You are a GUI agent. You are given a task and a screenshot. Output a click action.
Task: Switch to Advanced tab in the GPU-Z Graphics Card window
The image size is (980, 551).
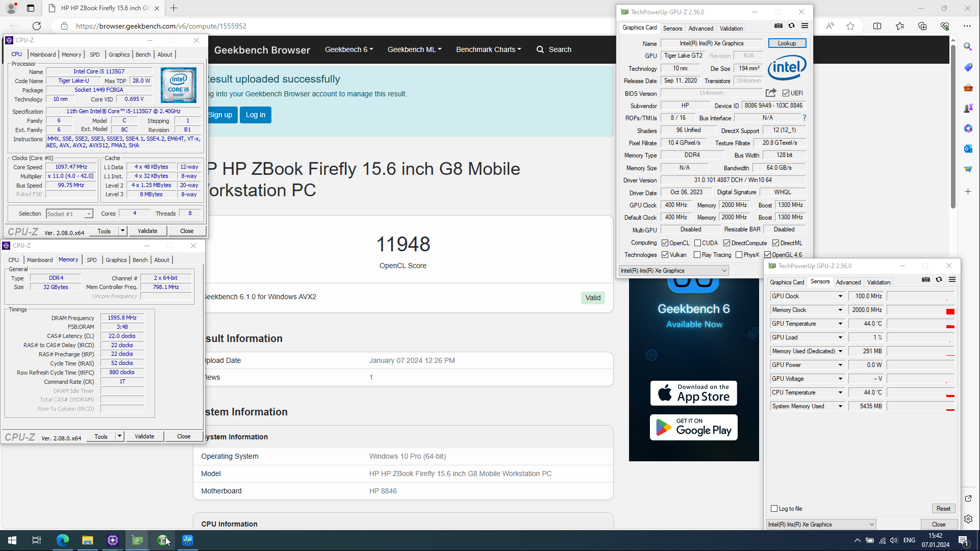[700, 29]
